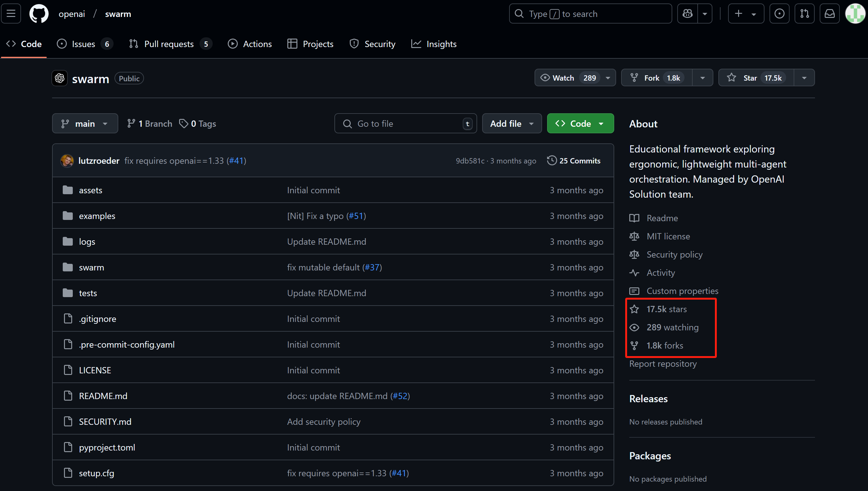Click the book icon beside Readme

634,218
